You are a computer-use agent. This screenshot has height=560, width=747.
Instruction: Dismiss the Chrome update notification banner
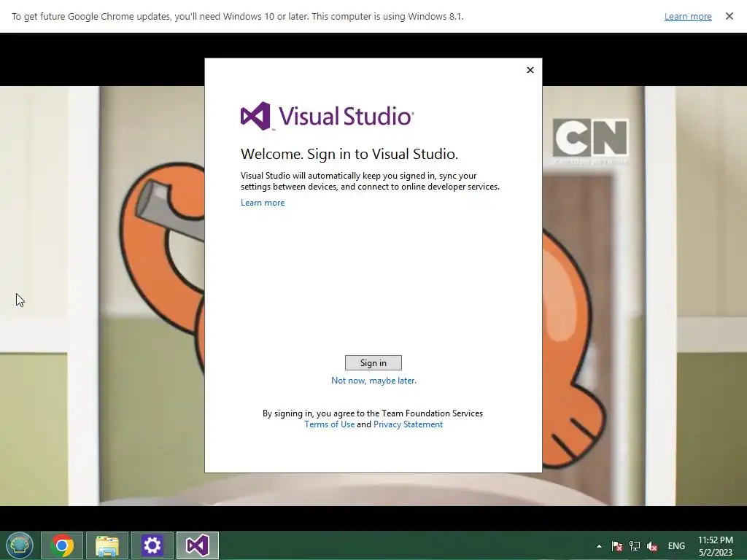click(729, 16)
